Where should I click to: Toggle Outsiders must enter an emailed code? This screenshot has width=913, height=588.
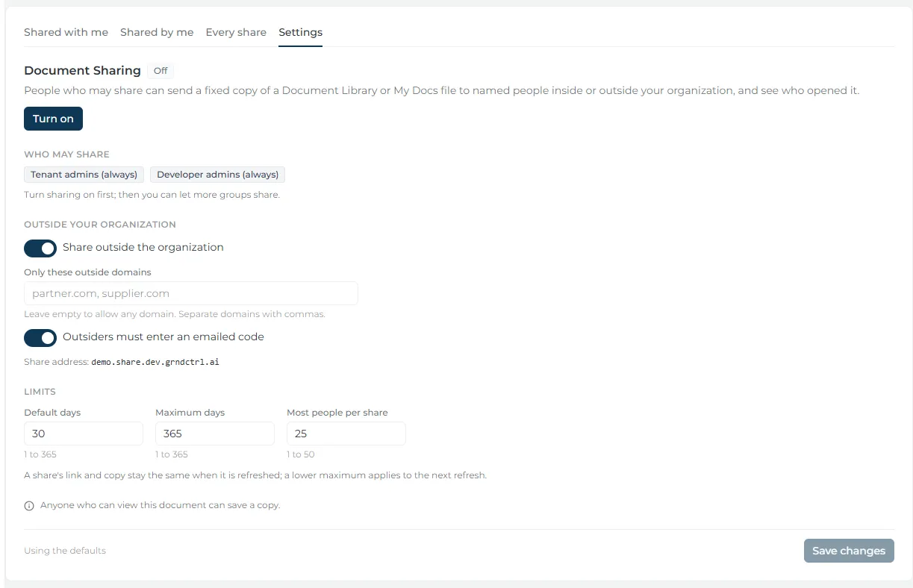pos(40,337)
